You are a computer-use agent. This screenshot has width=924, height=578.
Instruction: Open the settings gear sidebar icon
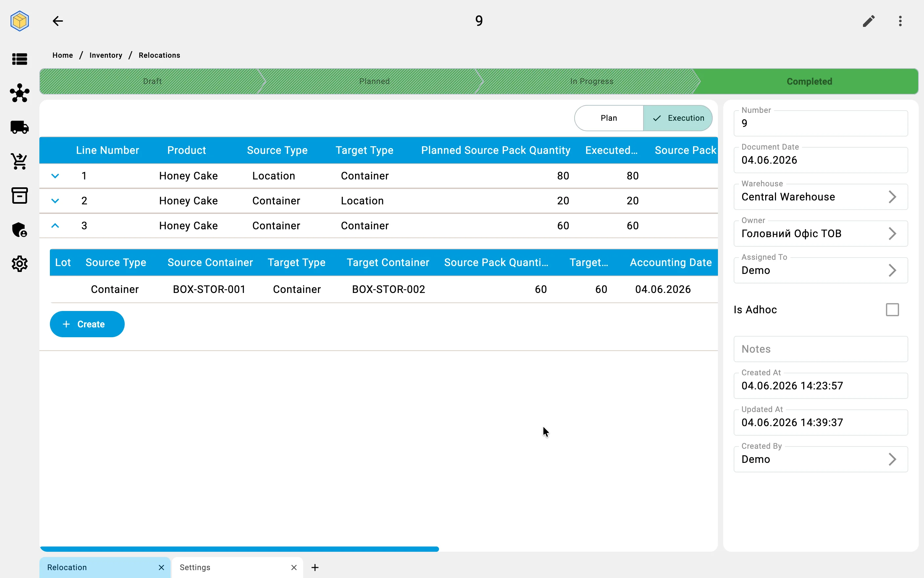(19, 264)
